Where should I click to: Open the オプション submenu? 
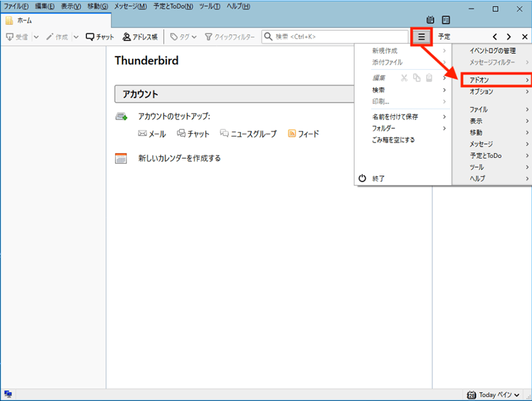click(492, 92)
